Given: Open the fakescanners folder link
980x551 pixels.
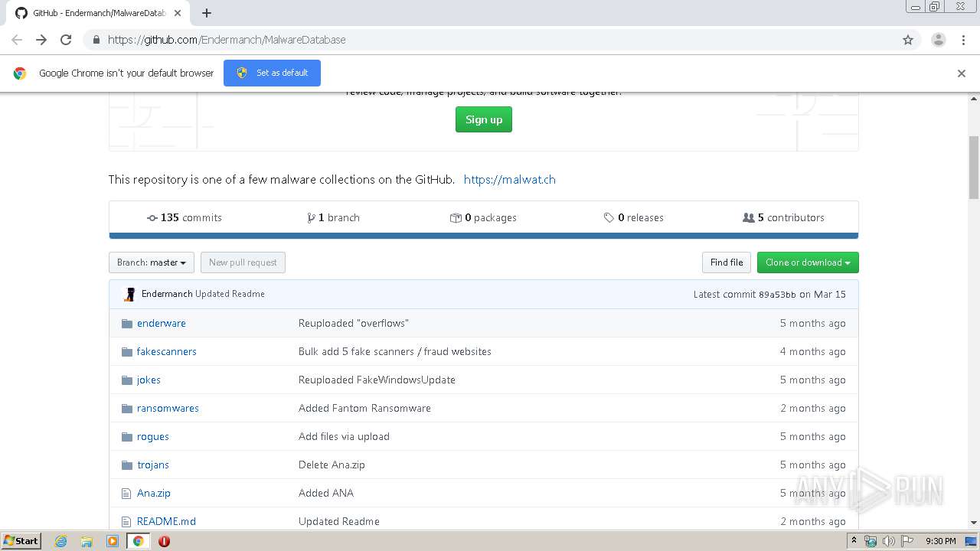Looking at the screenshot, I should (x=167, y=352).
